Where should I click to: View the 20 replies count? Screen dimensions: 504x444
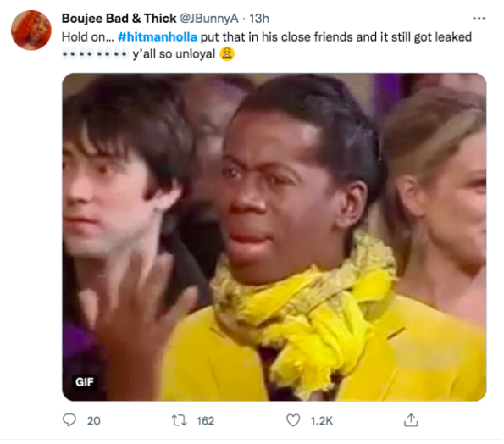93,420
